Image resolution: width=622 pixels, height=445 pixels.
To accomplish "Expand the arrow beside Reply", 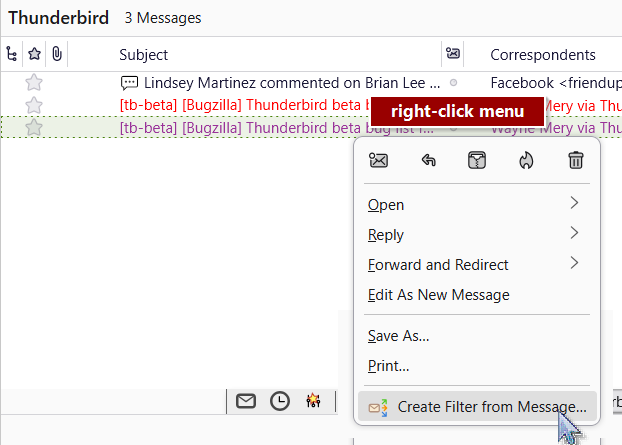I will [x=574, y=233].
